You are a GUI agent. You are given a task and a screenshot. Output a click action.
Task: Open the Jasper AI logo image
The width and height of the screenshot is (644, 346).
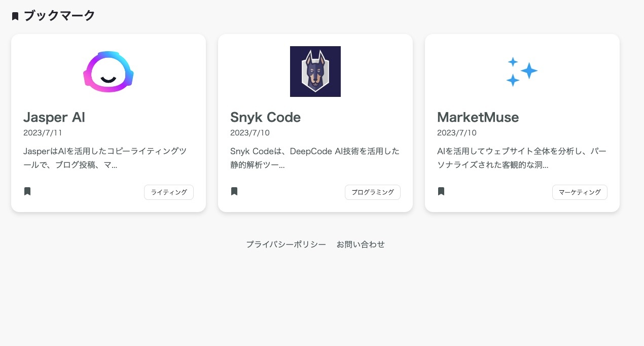click(109, 72)
